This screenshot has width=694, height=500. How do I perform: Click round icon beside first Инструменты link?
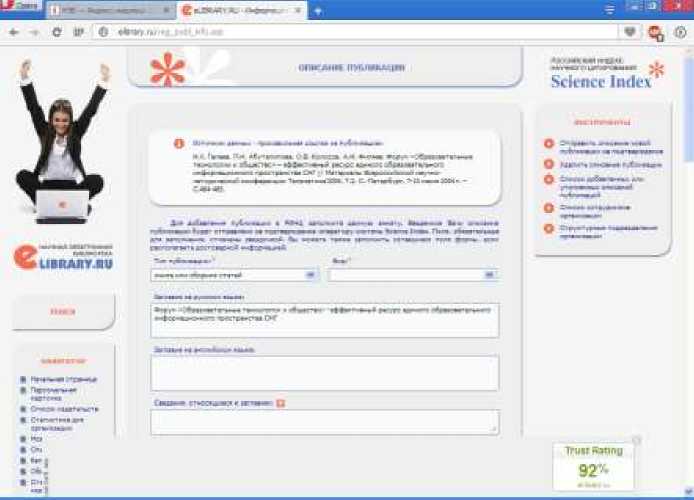[x=549, y=143]
